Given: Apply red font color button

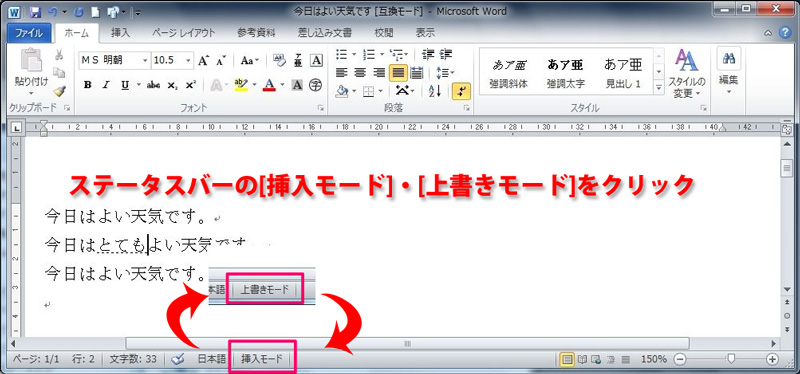Looking at the screenshot, I should [x=270, y=85].
